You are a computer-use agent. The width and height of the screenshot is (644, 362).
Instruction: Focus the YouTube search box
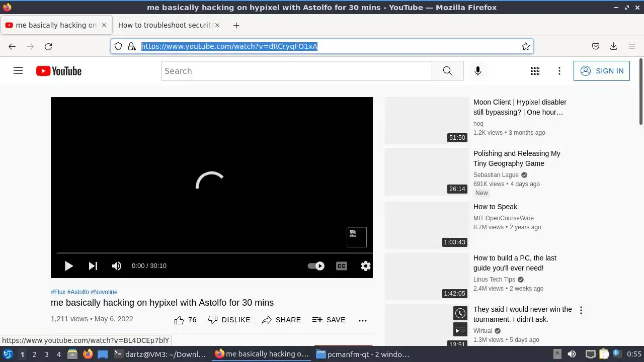pyautogui.click(x=296, y=71)
